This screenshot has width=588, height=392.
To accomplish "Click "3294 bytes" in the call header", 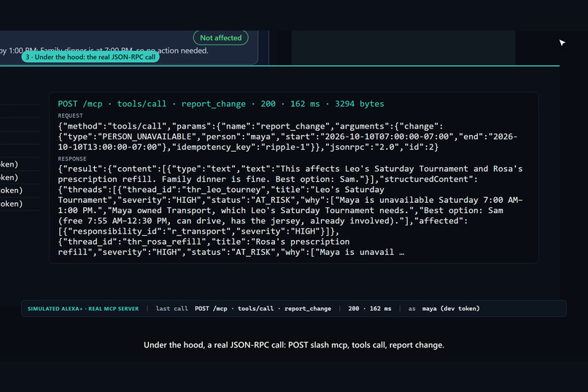I will click(x=359, y=104).
